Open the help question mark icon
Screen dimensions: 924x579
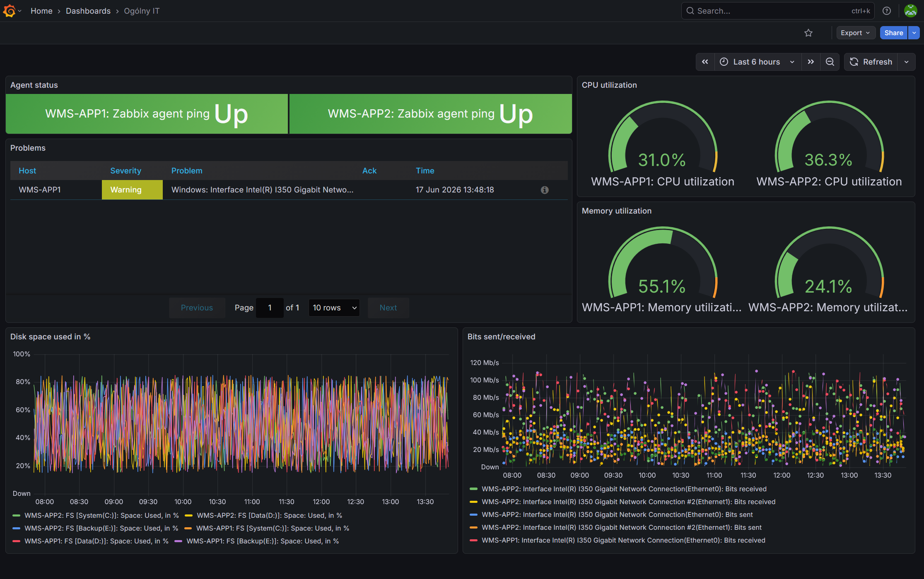(887, 11)
